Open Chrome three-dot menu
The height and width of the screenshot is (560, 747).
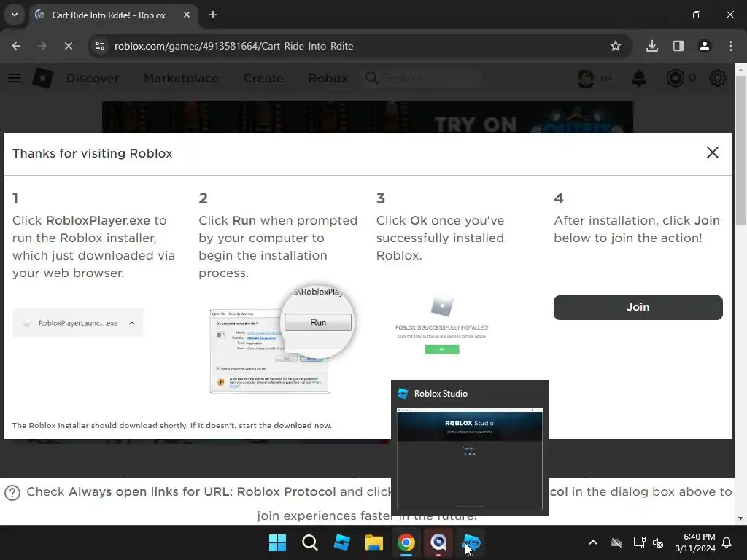pyautogui.click(x=731, y=46)
